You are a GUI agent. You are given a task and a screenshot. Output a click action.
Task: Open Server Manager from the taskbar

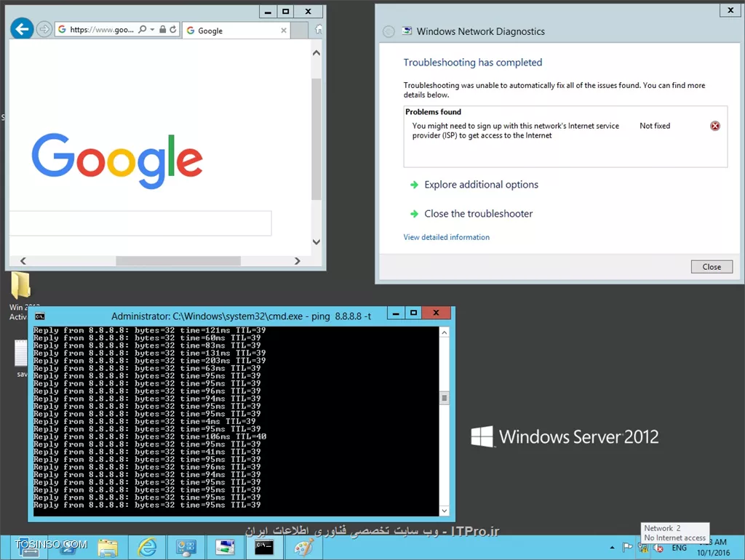click(29, 548)
